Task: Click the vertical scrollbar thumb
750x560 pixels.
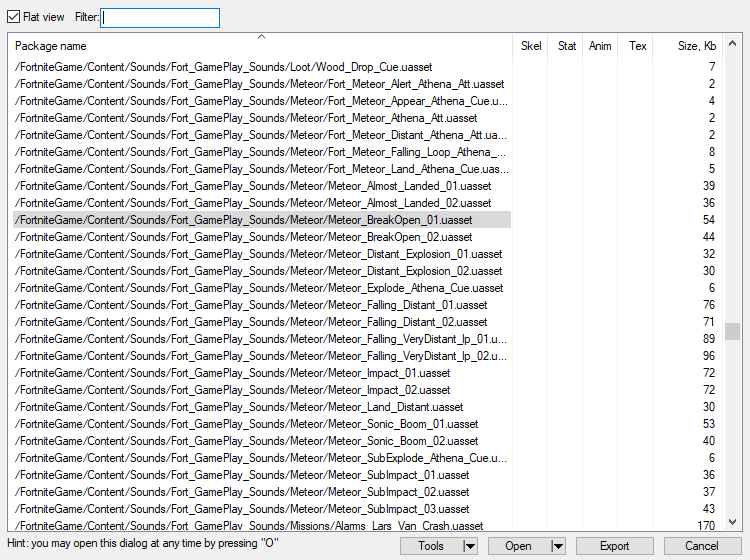Action: coord(733,331)
